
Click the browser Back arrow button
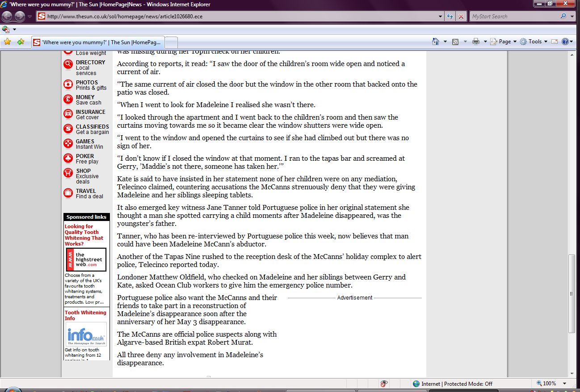click(7, 17)
